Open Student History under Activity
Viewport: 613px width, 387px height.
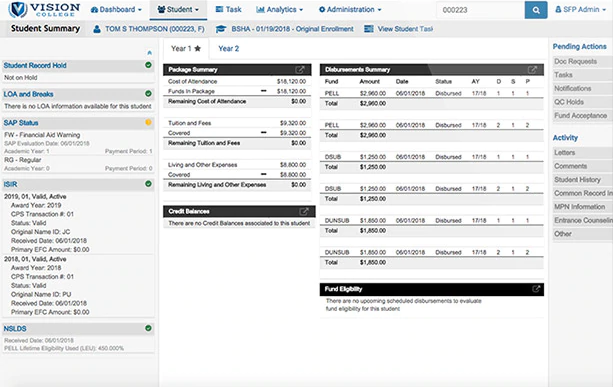[583, 180]
